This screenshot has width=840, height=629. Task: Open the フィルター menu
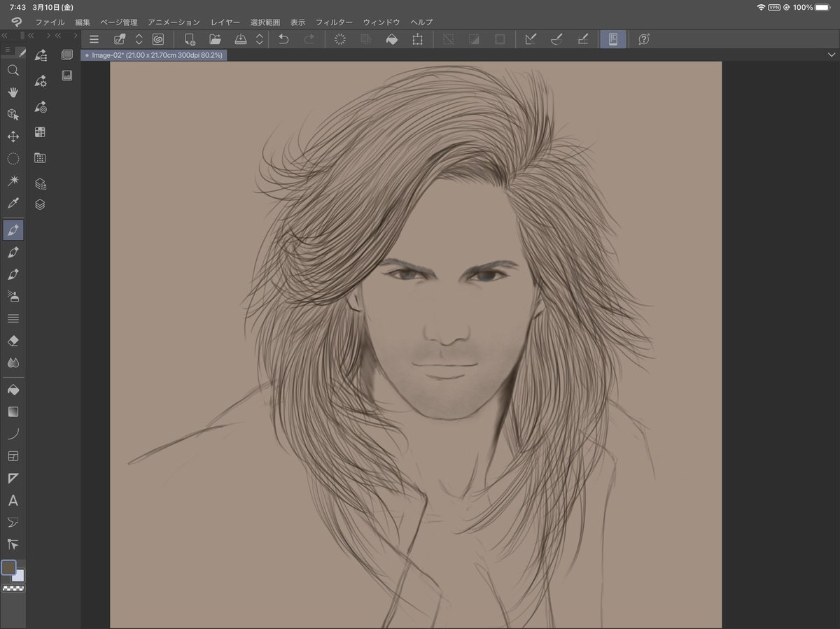pos(334,22)
